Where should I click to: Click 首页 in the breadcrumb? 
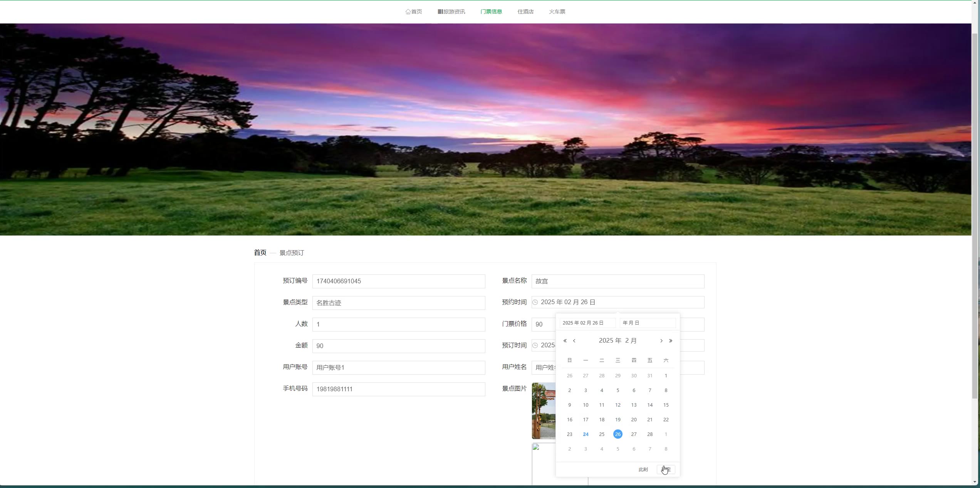pos(260,253)
